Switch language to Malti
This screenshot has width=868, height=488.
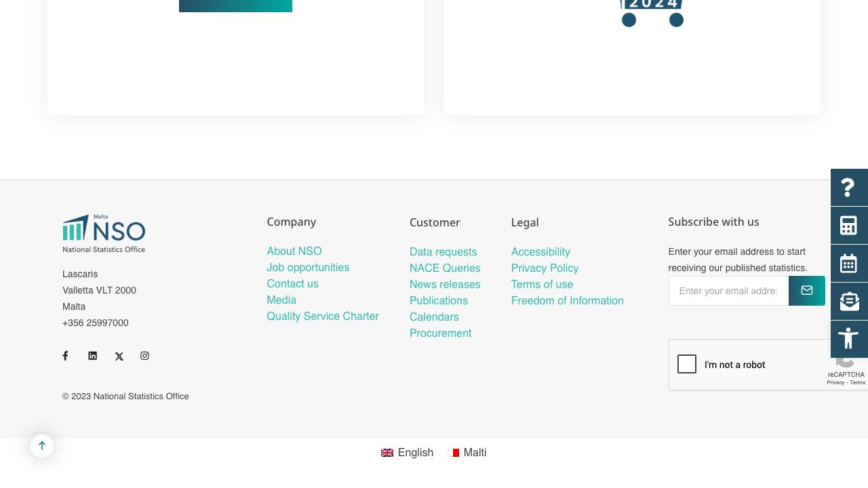click(467, 453)
